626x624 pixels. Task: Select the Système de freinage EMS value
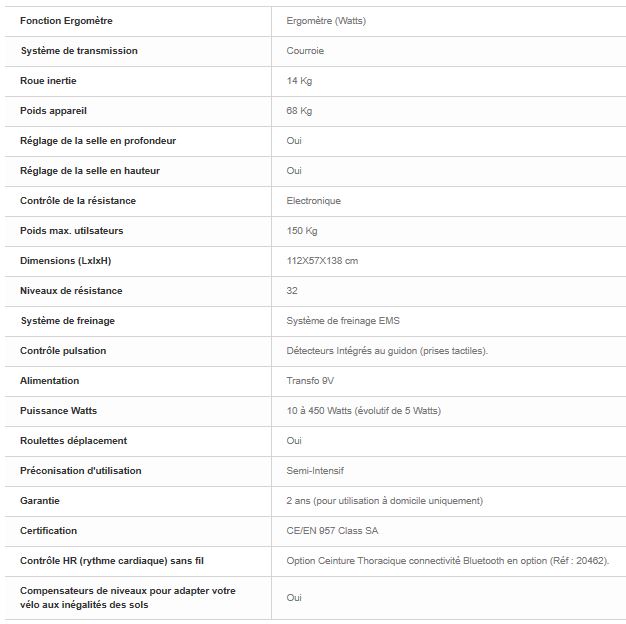(343, 321)
